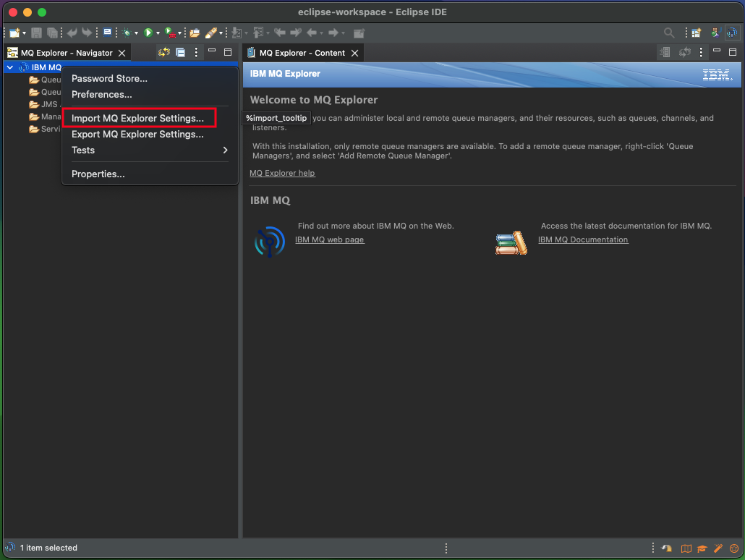The height and width of the screenshot is (560, 745).
Task: Click the Save toolbar icon
Action: click(x=36, y=33)
